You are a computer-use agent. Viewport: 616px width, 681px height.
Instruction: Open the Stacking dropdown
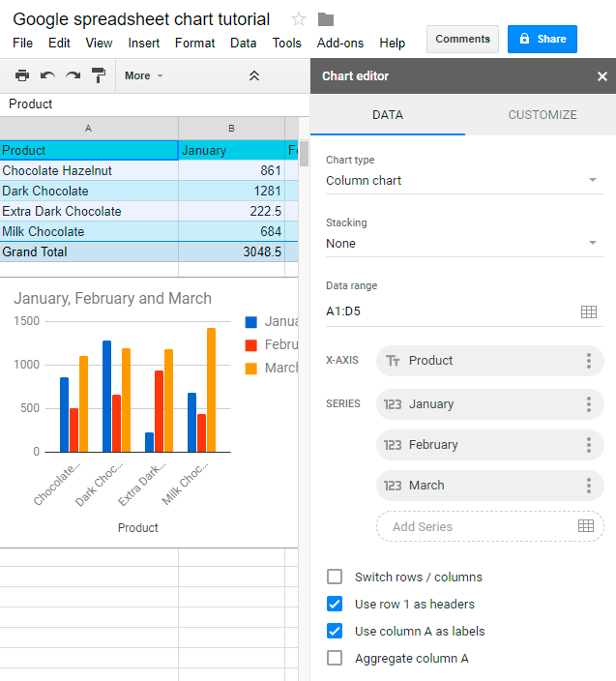point(465,243)
